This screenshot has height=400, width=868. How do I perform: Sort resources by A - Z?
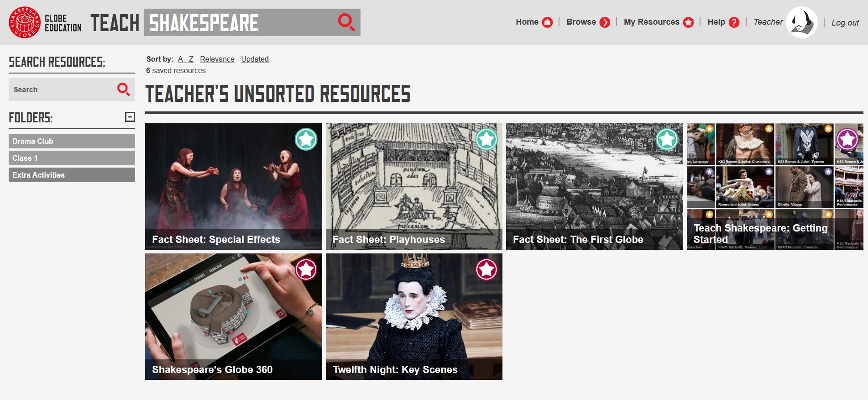(185, 59)
